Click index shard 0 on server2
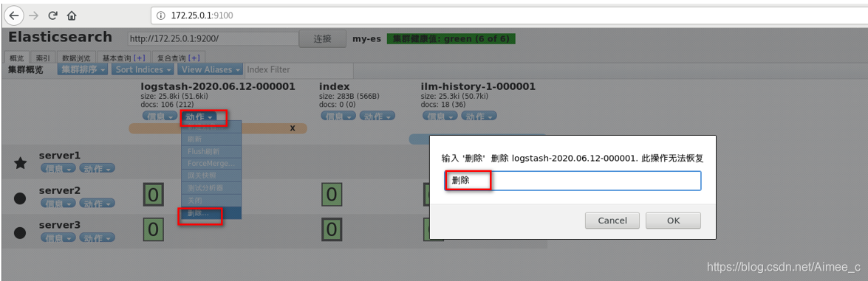 [332, 195]
